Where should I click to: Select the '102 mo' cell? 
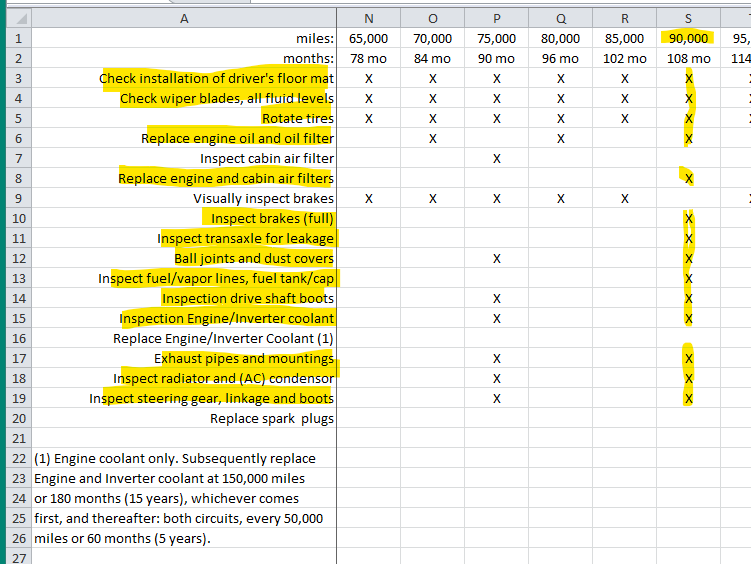click(625, 58)
